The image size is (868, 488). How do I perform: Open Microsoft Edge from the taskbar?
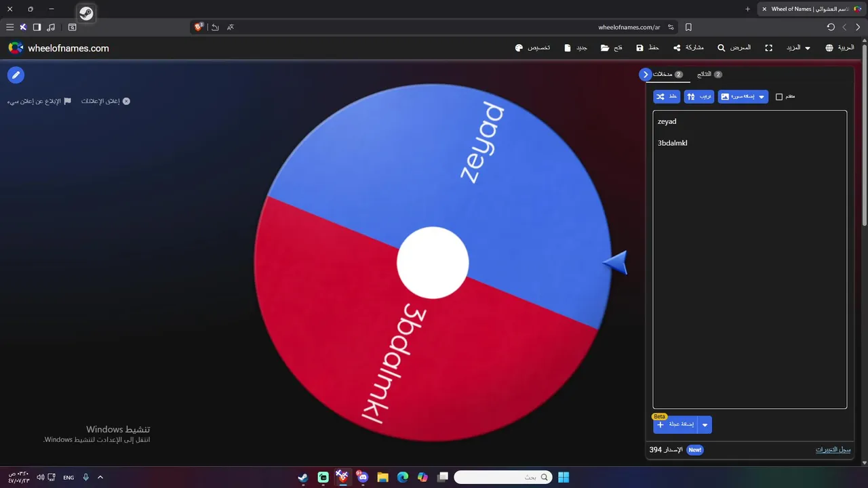point(403,477)
